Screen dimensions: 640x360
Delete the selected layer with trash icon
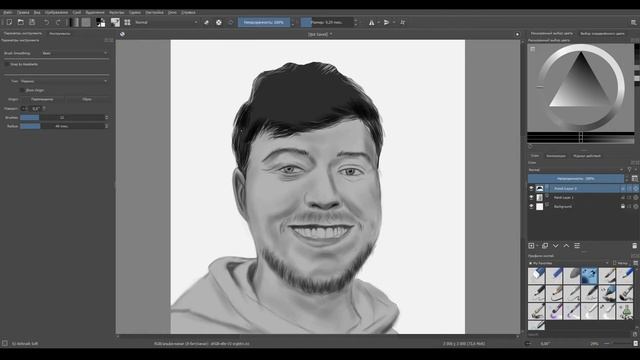(x=634, y=246)
